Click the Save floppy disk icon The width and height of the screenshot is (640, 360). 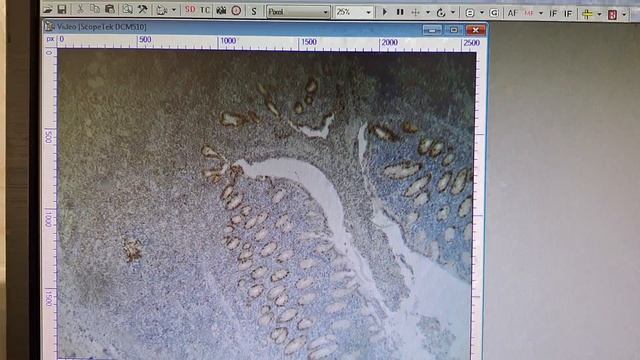tap(62, 9)
